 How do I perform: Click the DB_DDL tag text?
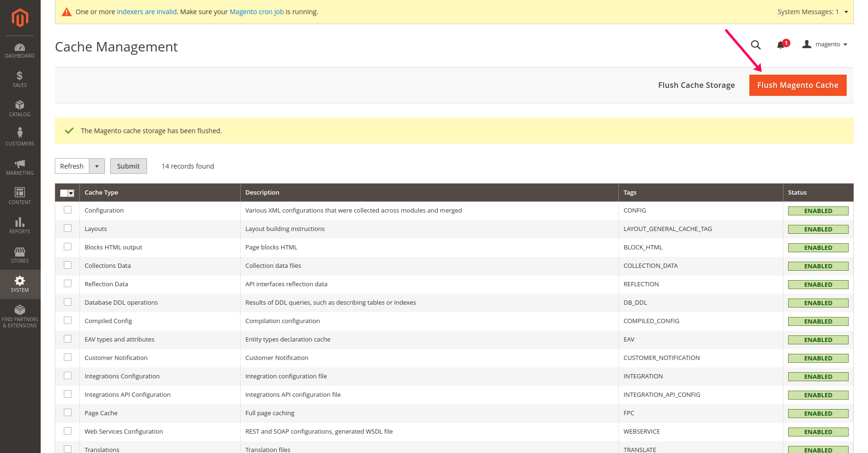click(x=635, y=303)
